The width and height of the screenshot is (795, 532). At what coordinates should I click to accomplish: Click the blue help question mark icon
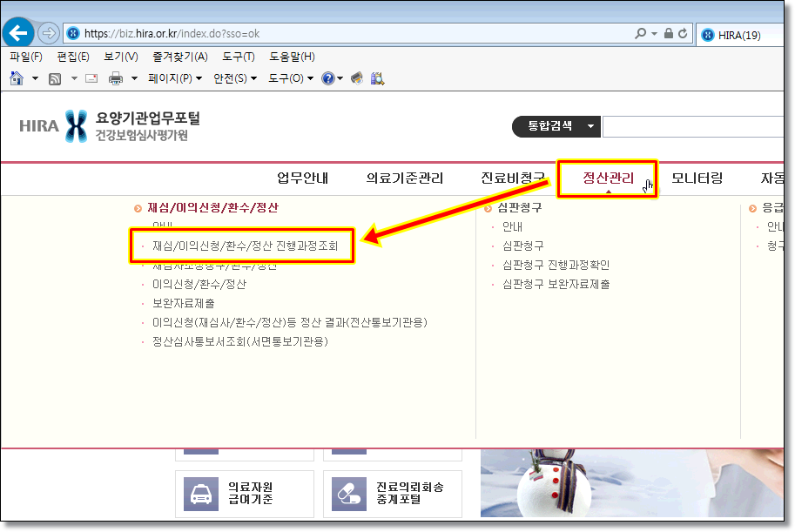328,78
